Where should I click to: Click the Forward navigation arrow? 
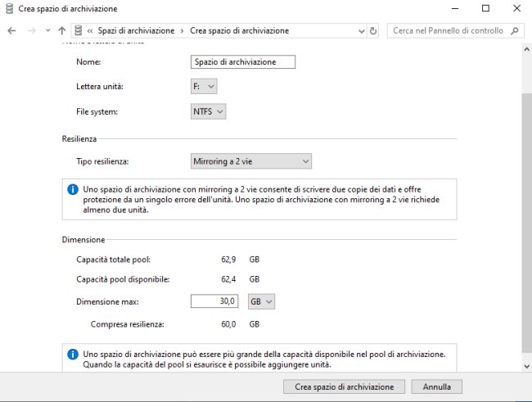click(x=30, y=30)
